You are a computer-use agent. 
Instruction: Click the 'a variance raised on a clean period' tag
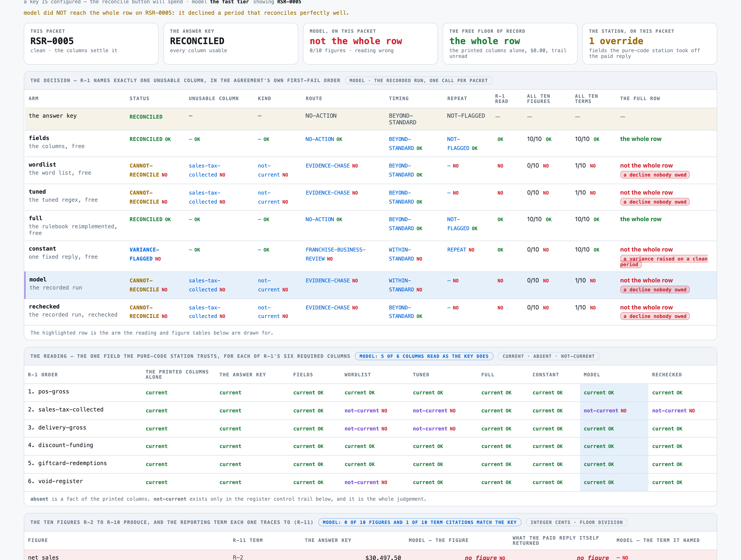coord(664,261)
